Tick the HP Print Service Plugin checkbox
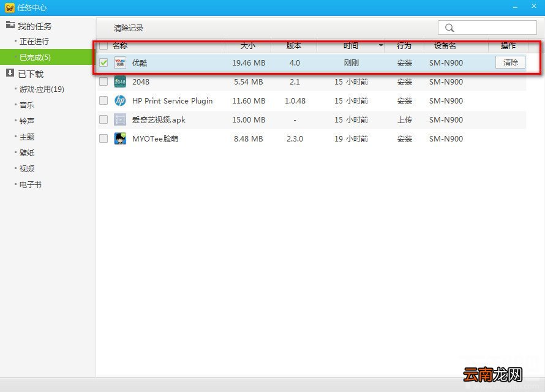The width and height of the screenshot is (545, 392). 103,101
